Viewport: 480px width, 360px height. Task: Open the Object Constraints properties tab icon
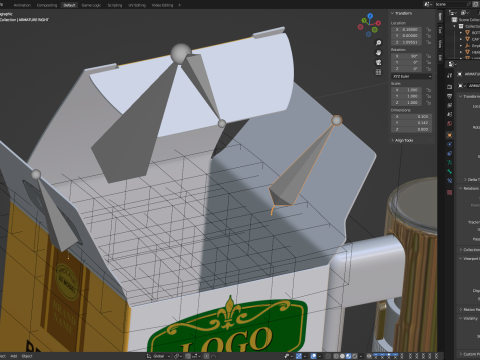(x=450, y=153)
